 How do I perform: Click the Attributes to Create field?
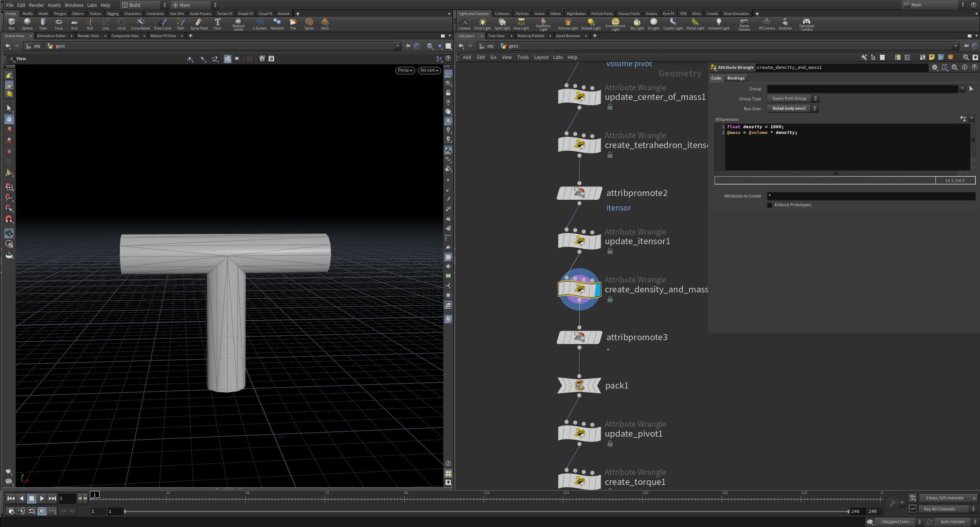[x=871, y=196]
